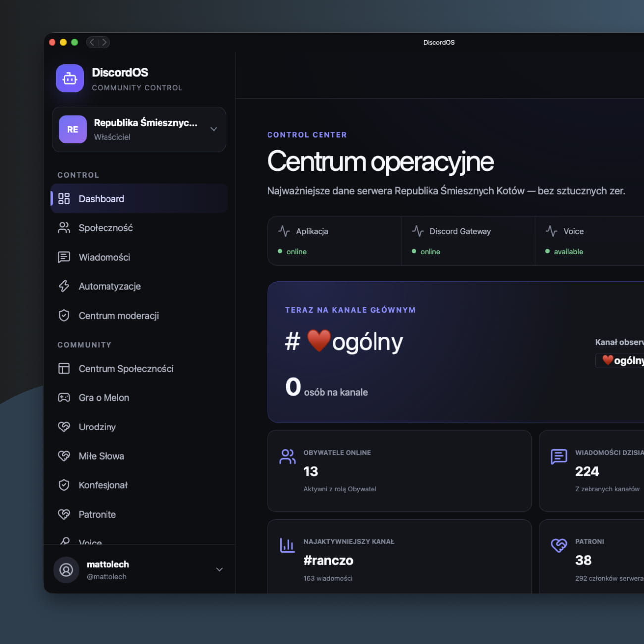644x644 pixels.
Task: Click the Aplikacja online status text
Action: [x=296, y=252]
